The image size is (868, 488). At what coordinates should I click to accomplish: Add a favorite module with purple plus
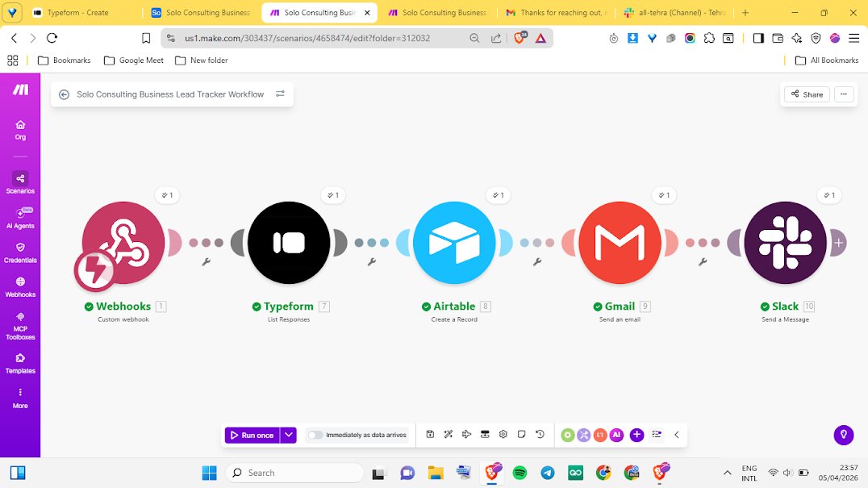click(636, 435)
